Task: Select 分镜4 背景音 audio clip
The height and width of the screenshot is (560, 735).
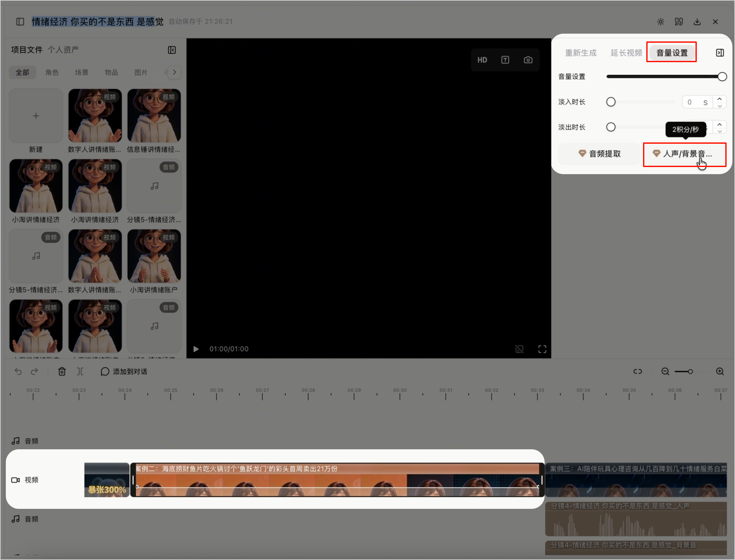Action: [x=636, y=547]
